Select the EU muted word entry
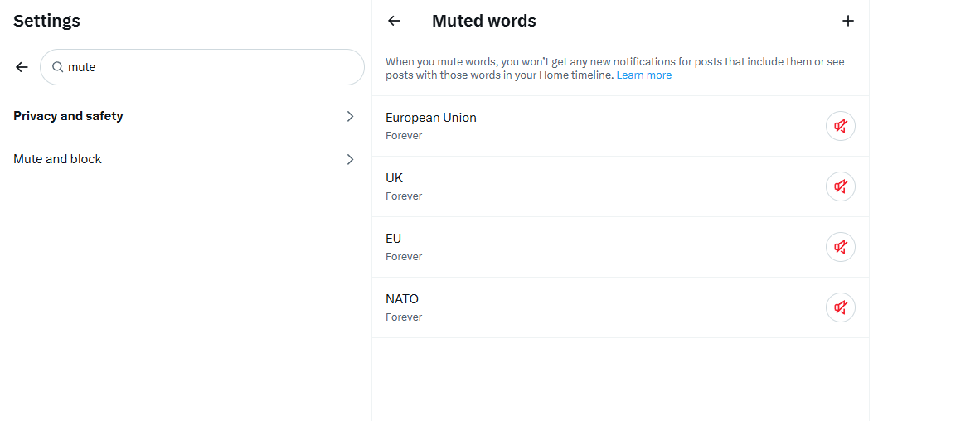The width and height of the screenshot is (980, 421). click(620, 247)
